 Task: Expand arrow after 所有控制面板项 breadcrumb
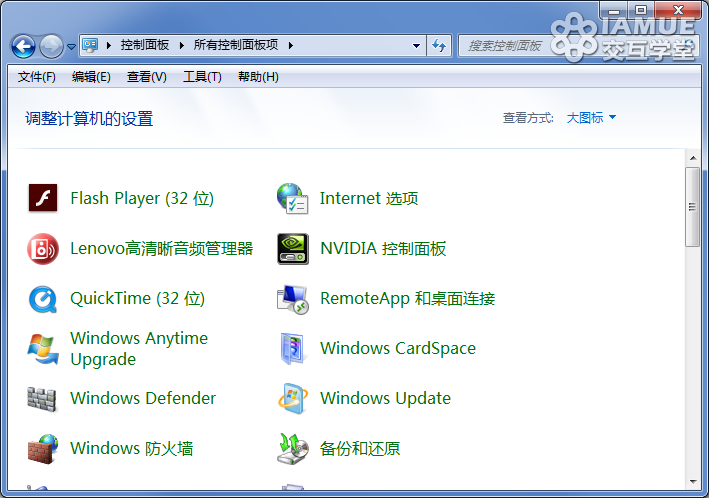click(290, 45)
